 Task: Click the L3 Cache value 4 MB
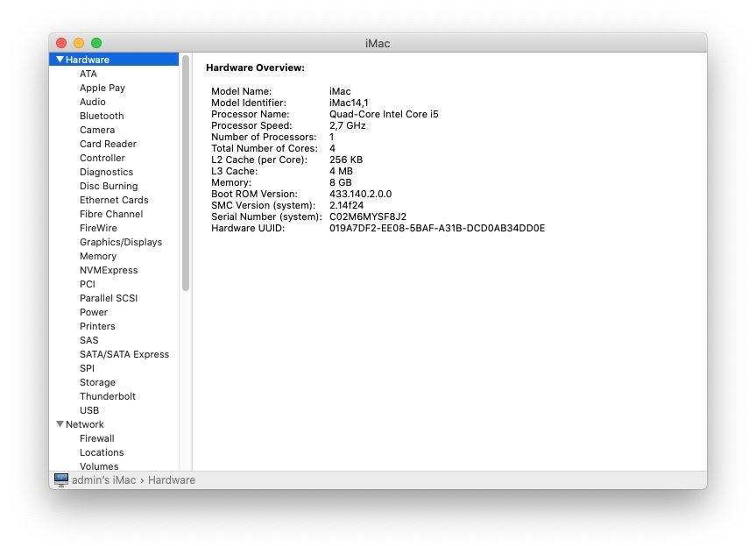341,171
